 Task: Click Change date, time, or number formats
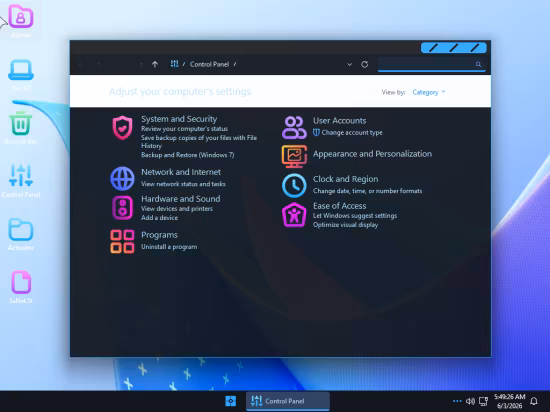click(x=368, y=191)
